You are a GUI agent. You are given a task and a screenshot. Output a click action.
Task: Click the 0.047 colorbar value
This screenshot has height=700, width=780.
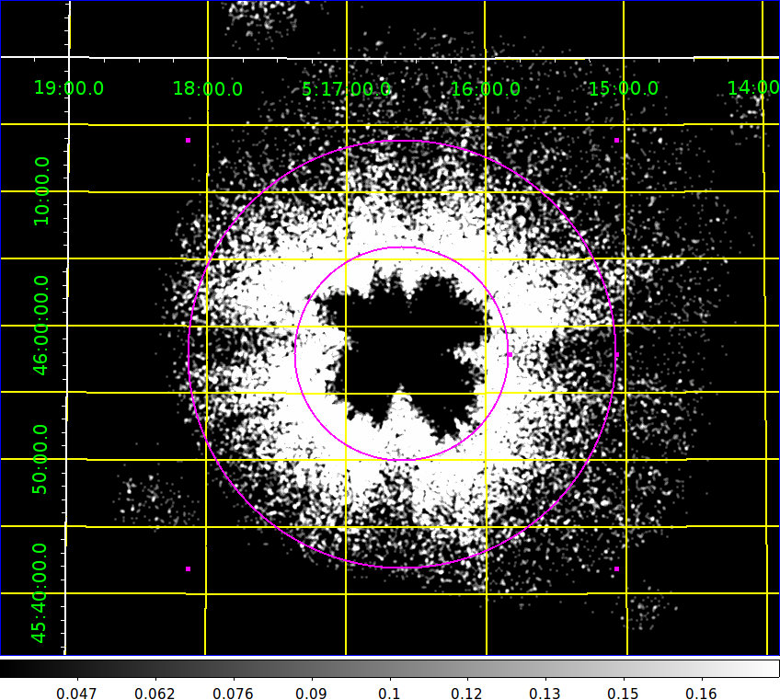(76, 693)
